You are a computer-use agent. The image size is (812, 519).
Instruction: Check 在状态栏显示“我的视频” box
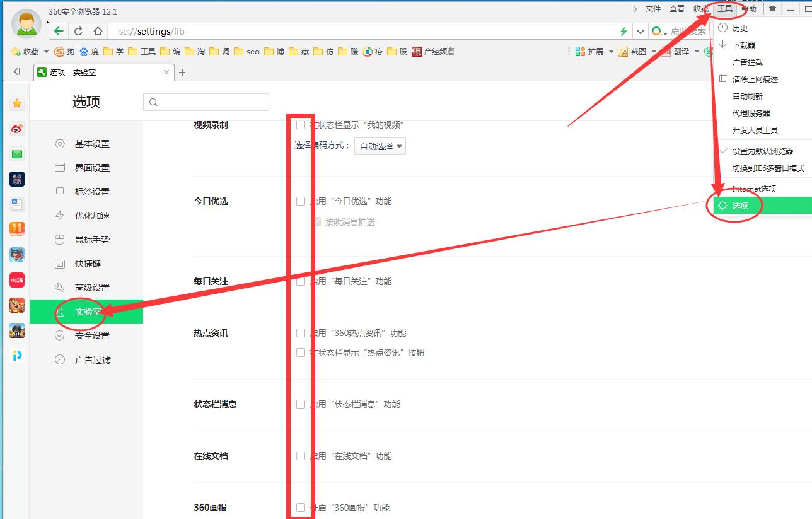(x=301, y=125)
